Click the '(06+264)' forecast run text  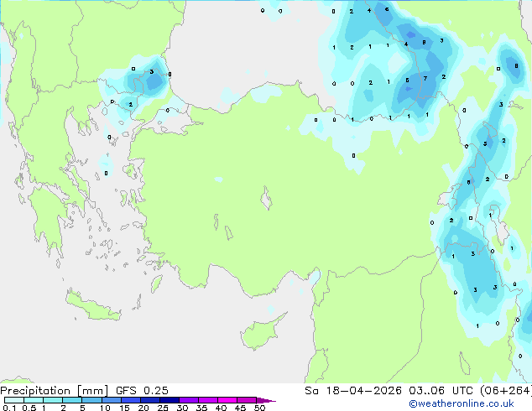506,391
